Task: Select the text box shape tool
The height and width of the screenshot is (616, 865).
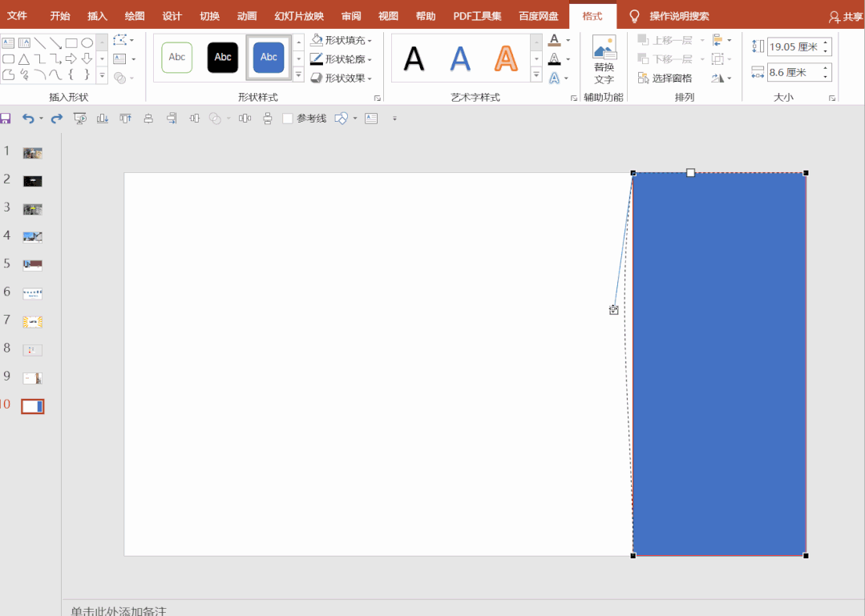Action: [x=8, y=43]
